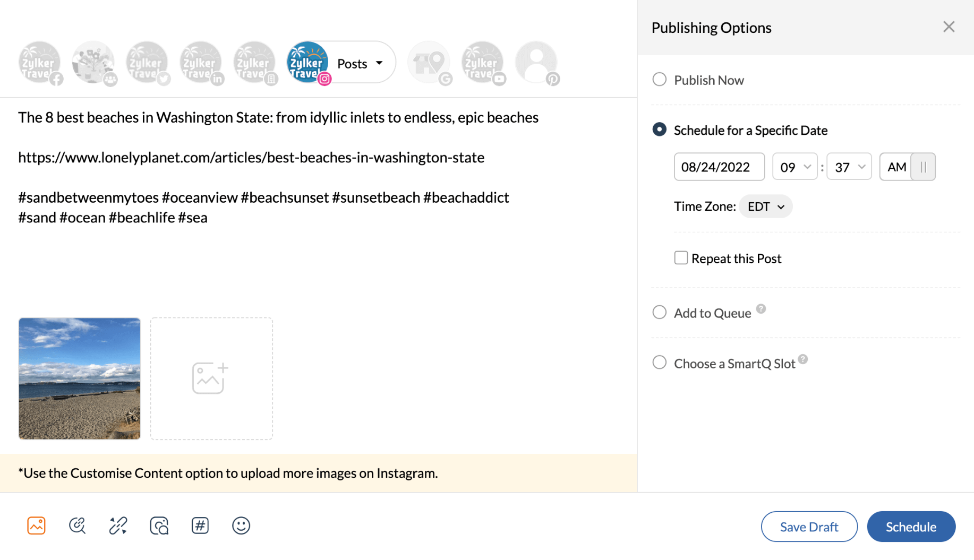Click the post headline about Washington beaches

278,117
